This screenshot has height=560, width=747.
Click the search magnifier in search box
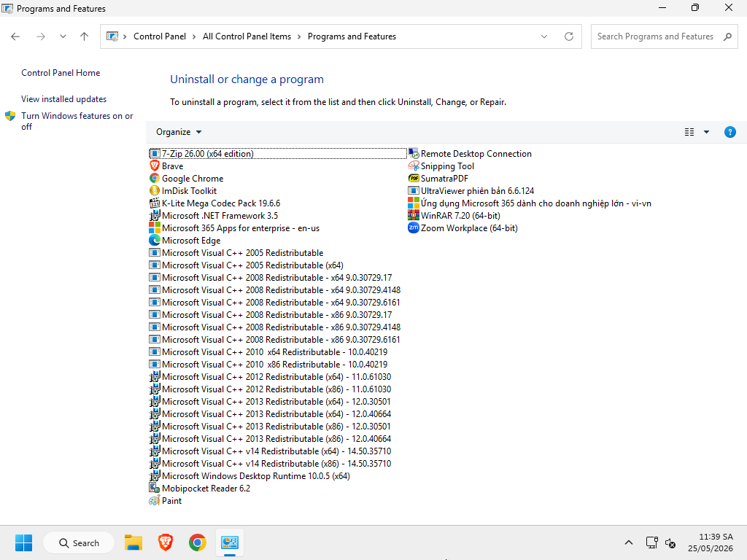(x=727, y=36)
